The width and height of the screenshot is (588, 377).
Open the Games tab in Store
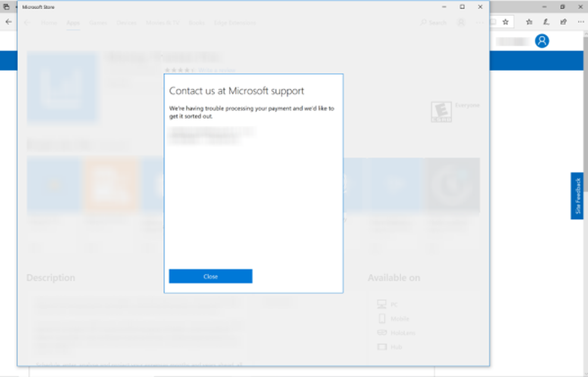click(98, 23)
